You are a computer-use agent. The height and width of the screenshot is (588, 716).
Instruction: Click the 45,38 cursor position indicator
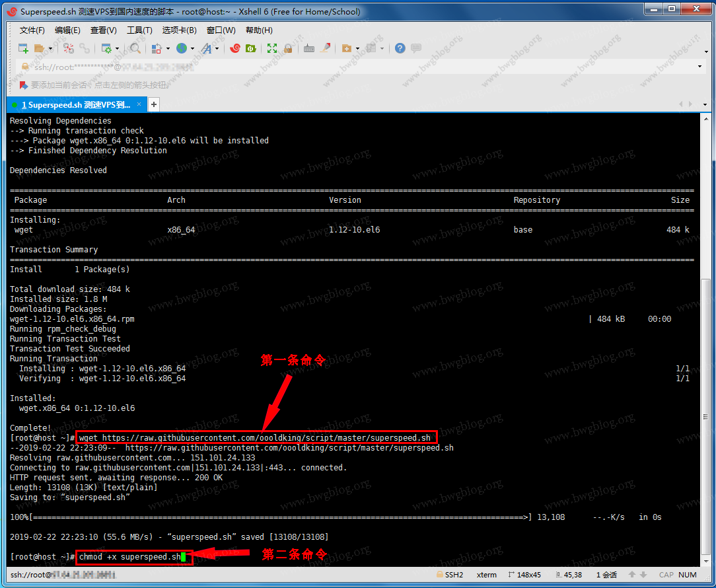(x=569, y=575)
